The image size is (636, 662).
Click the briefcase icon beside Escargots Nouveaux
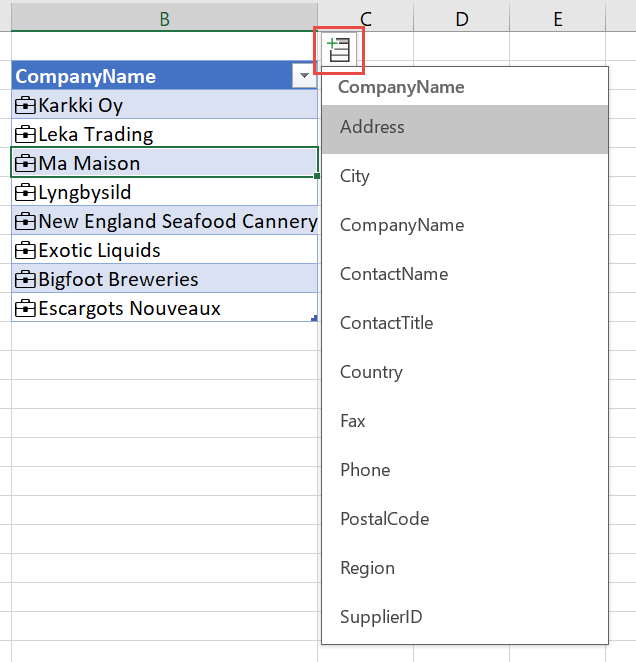25,309
